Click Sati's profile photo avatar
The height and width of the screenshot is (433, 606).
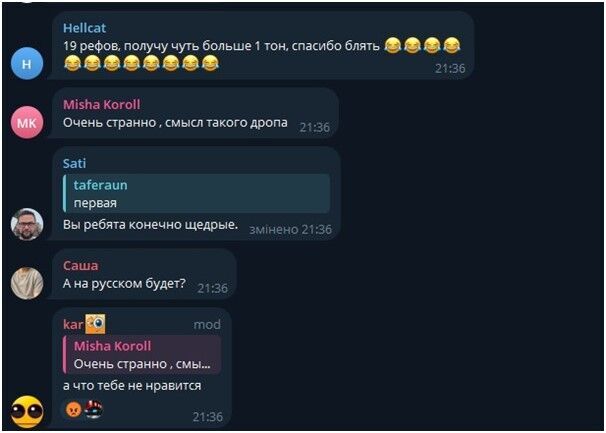click(27, 224)
